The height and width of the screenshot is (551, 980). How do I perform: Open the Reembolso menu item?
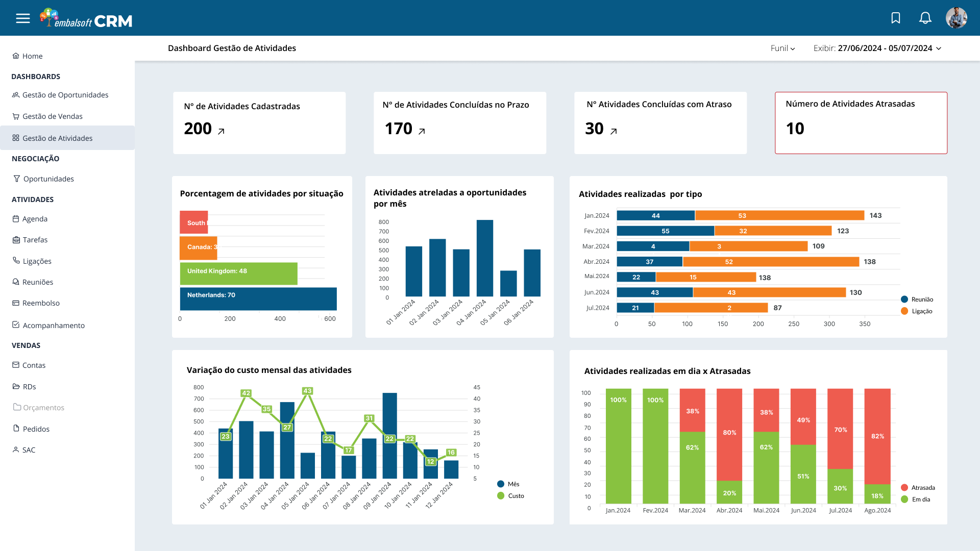pyautogui.click(x=41, y=303)
